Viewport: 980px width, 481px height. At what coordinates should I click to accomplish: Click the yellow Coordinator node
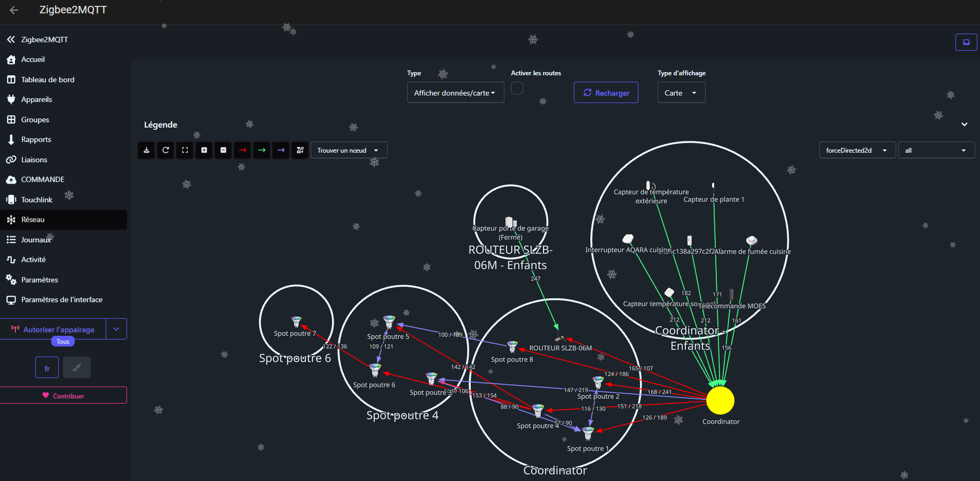[720, 400]
